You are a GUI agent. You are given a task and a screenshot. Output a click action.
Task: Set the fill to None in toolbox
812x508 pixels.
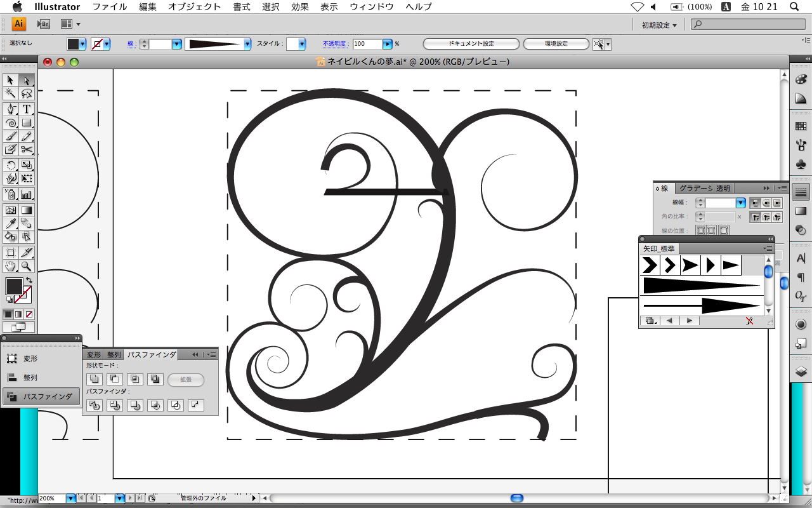click(x=29, y=314)
